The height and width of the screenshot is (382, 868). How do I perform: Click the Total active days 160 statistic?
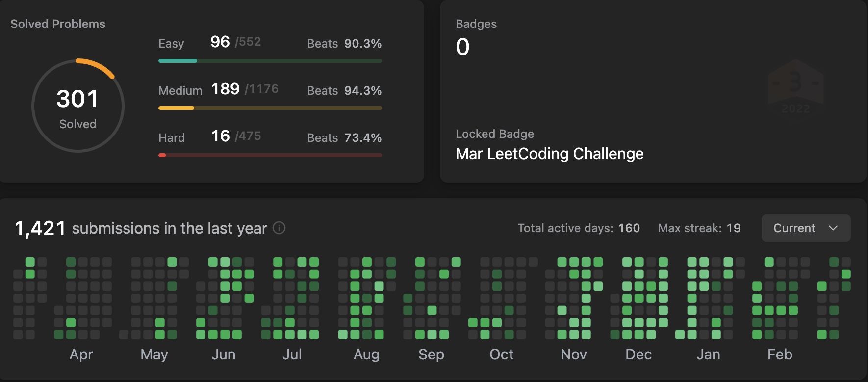(578, 228)
